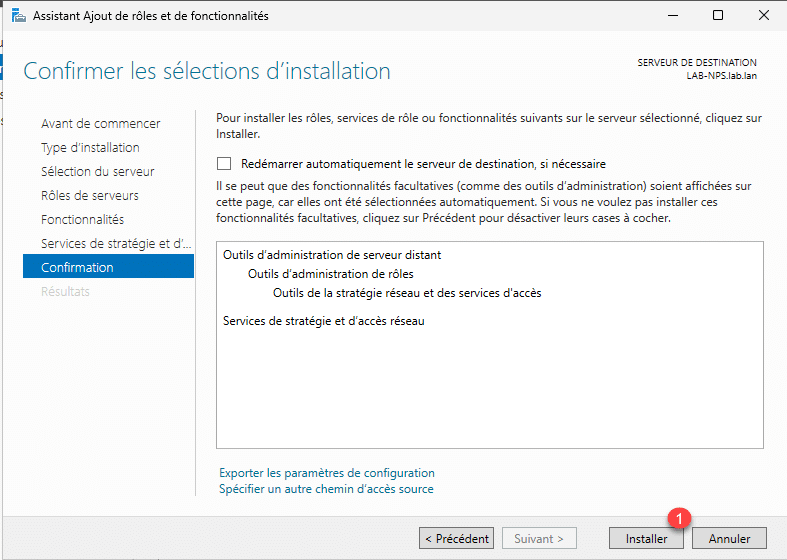
Task: Select Outils d'administration de rôles entry
Action: (331, 274)
